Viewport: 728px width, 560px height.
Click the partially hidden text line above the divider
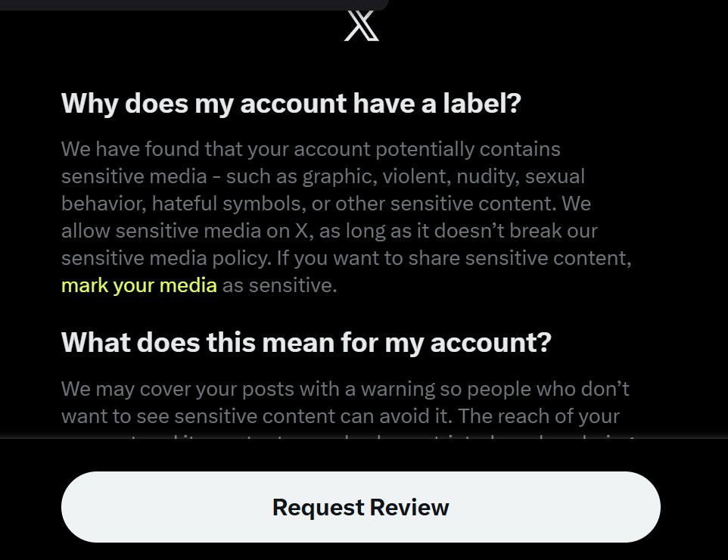tap(347, 435)
